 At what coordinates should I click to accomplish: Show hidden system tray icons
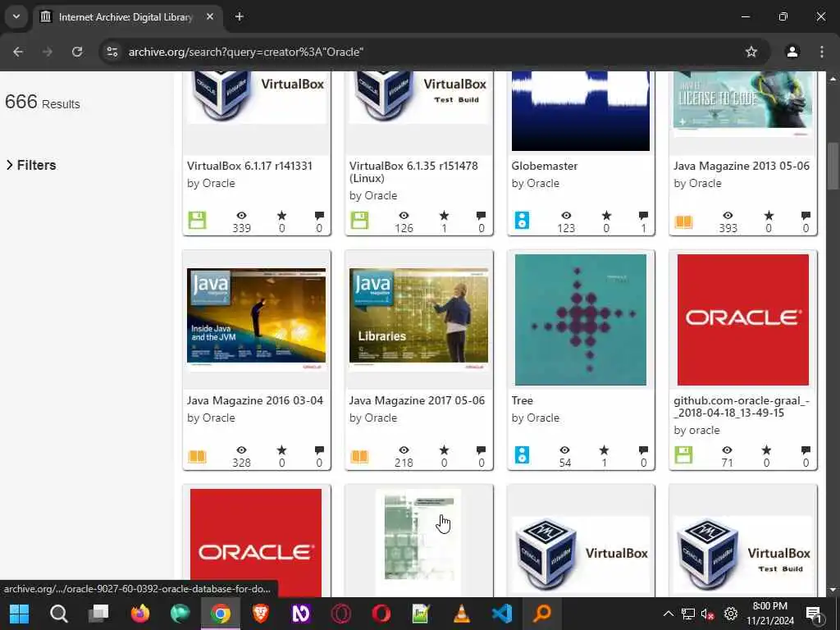668,614
